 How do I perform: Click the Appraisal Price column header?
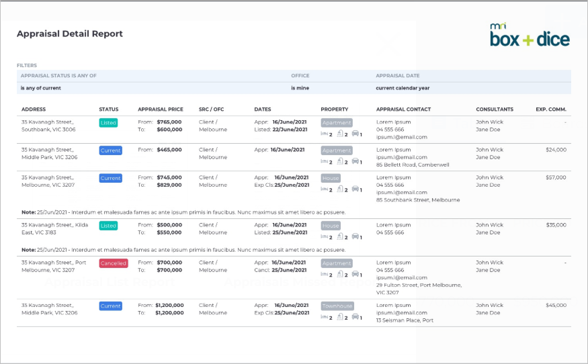[x=161, y=109]
